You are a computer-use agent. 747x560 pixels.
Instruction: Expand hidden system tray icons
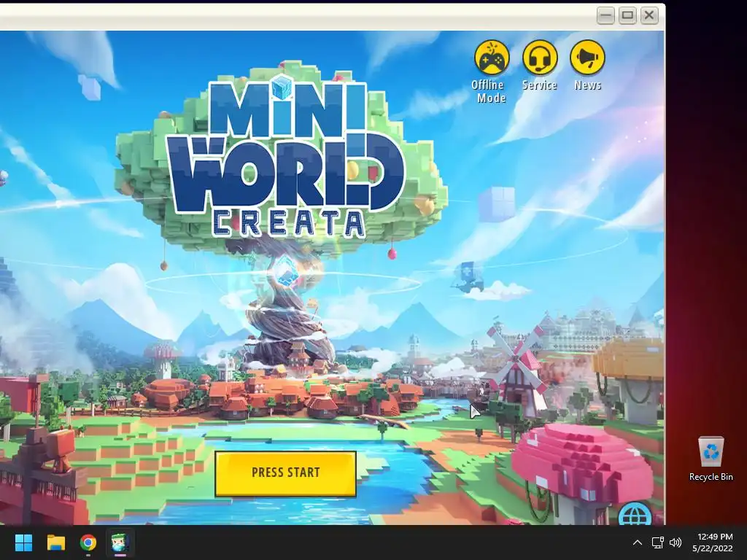point(637,542)
